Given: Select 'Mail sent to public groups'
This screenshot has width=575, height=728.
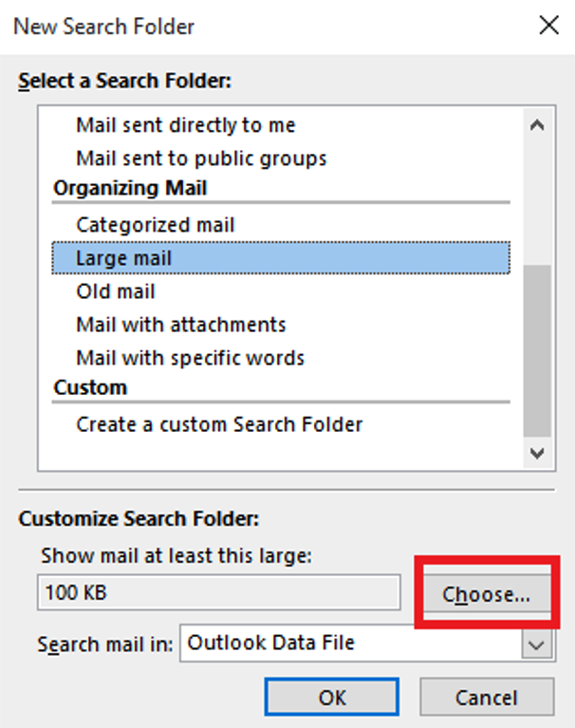Looking at the screenshot, I should point(201,159).
